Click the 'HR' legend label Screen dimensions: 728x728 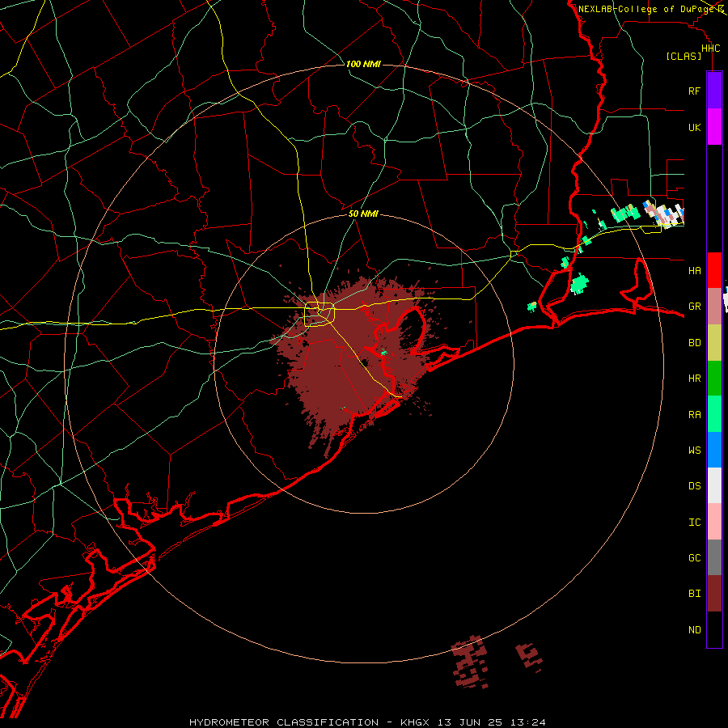[694, 379]
